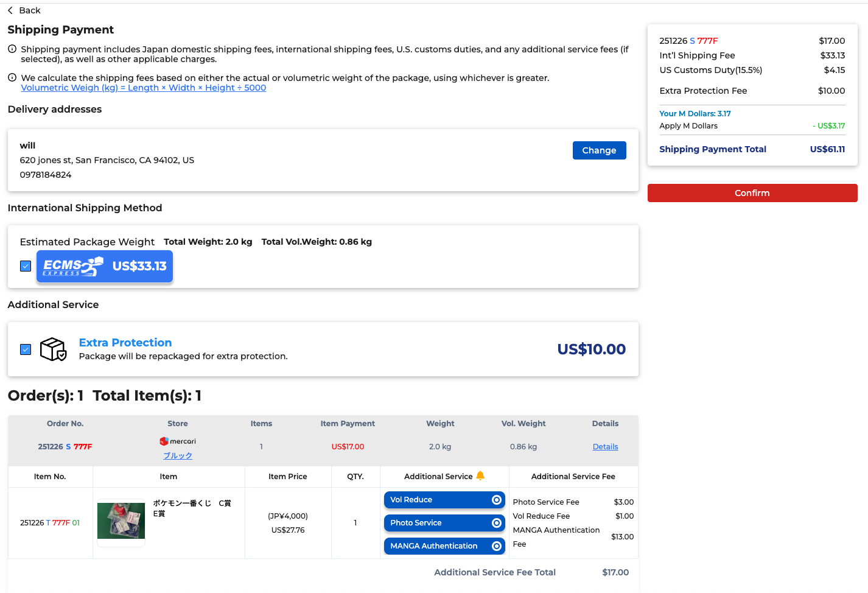
Task: Click info icon beside weight calculation note
Action: (12, 78)
